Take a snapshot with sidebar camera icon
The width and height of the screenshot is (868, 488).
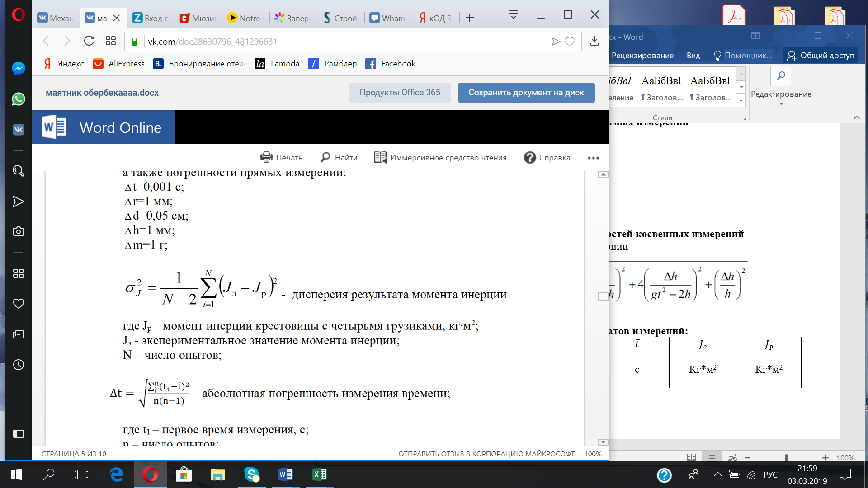(x=18, y=231)
